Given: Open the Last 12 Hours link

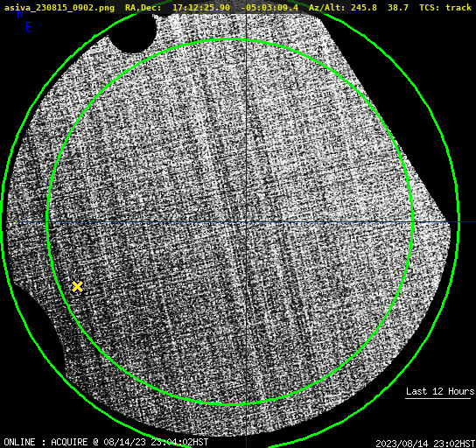Looking at the screenshot, I should coord(440,391).
